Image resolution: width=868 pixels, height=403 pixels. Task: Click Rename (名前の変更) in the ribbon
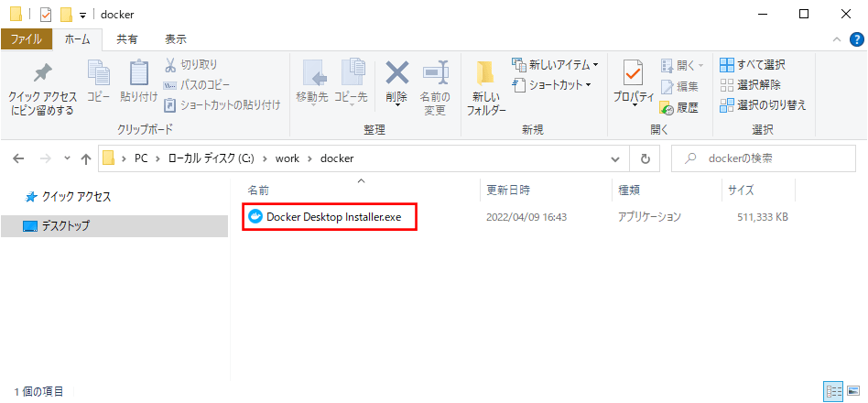[435, 88]
